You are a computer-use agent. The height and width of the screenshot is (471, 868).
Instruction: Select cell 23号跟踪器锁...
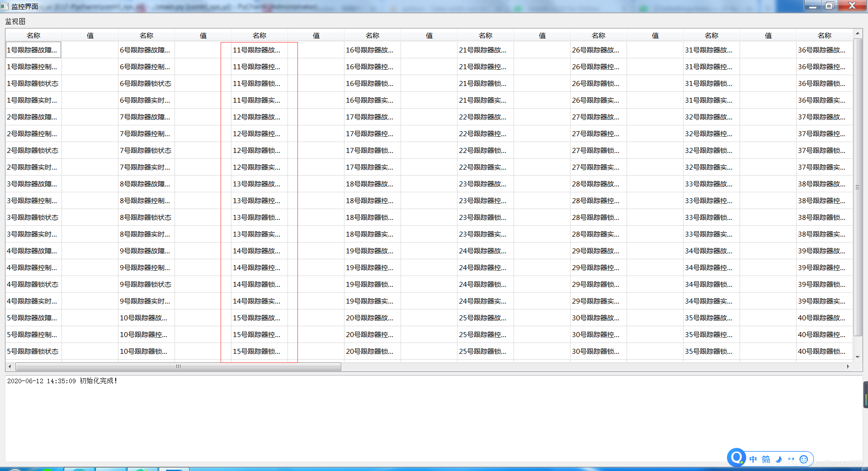486,217
